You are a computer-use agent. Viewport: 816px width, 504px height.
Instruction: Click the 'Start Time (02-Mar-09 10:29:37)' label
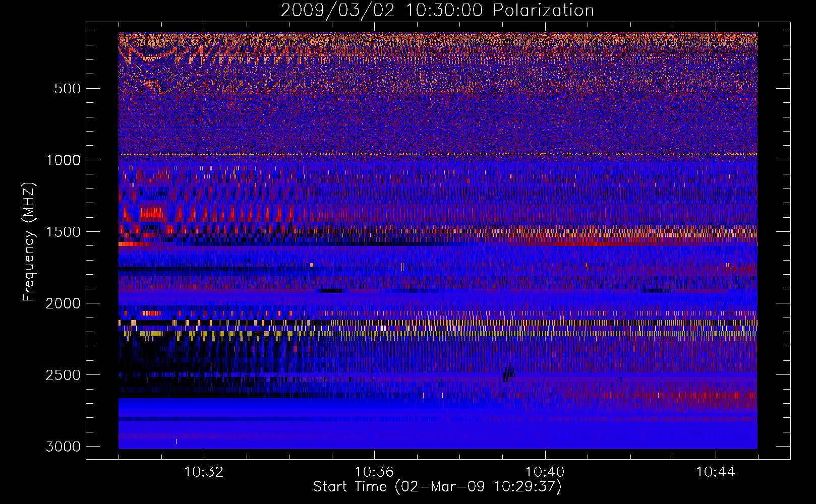437,486
